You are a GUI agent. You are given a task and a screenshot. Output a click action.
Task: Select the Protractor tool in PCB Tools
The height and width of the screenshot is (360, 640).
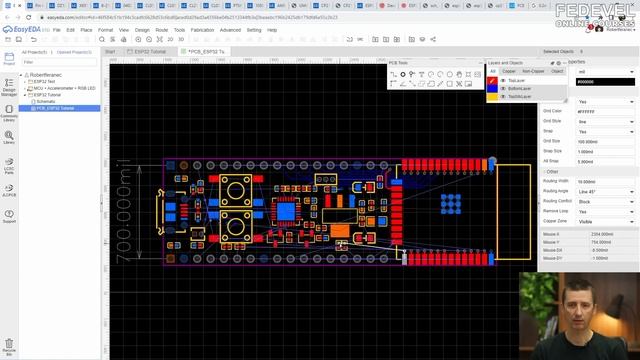(x=403, y=84)
